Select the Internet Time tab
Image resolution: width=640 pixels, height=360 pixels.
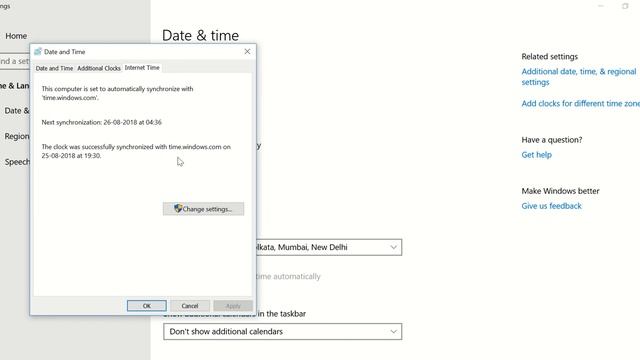click(142, 67)
